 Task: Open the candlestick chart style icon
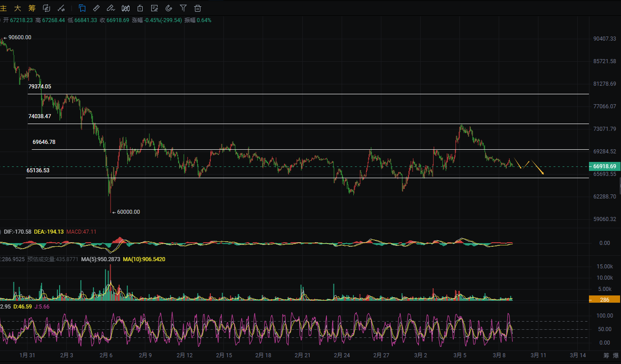126,8
